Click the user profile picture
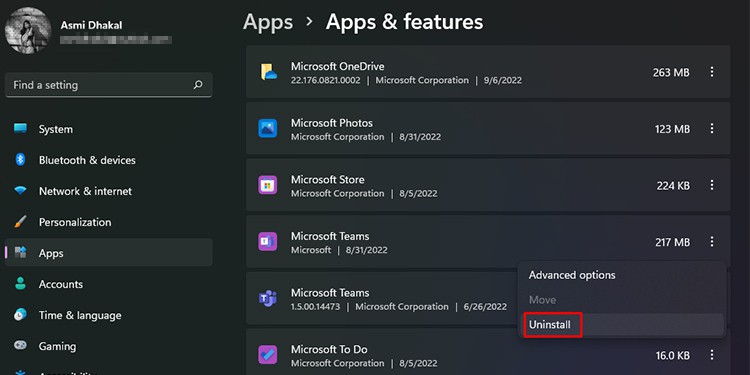750x375 pixels. tap(28, 30)
